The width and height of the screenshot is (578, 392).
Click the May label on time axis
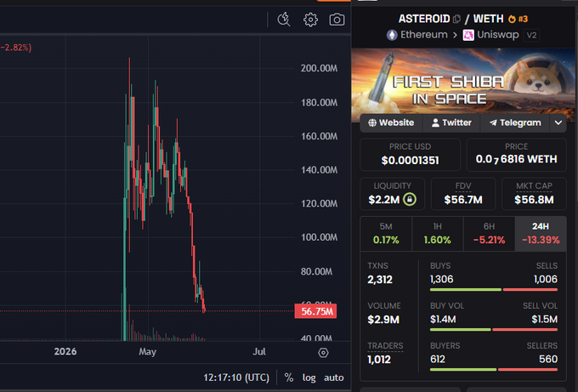click(x=147, y=351)
